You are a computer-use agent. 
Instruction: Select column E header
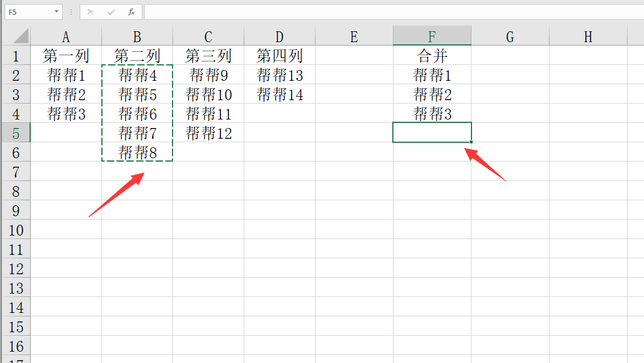tap(354, 36)
